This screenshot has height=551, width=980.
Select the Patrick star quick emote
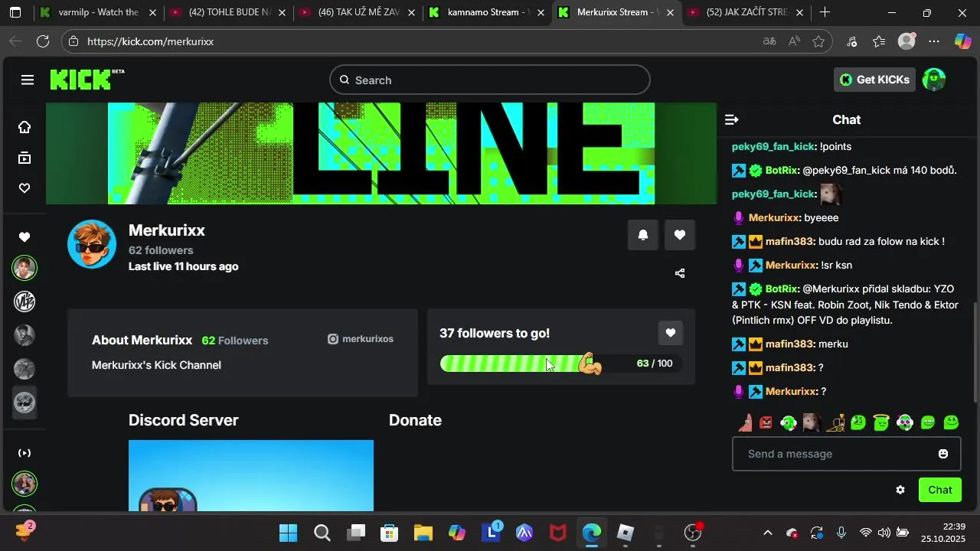click(x=746, y=422)
